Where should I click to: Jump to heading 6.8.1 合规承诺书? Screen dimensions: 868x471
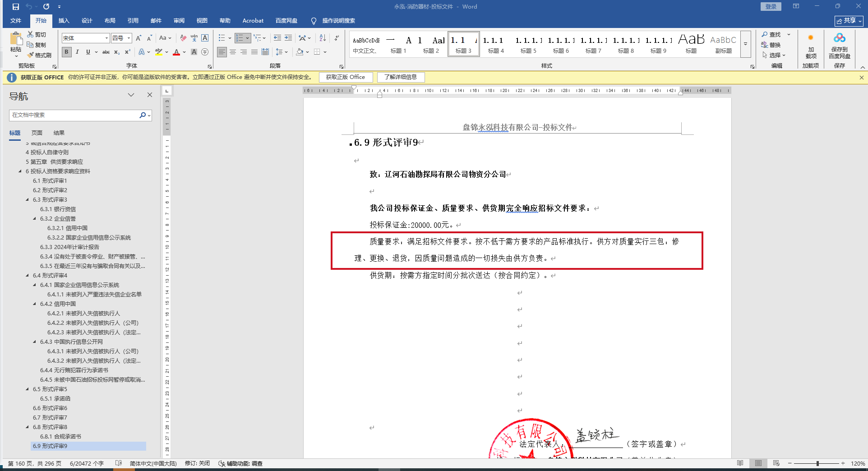coord(60,436)
